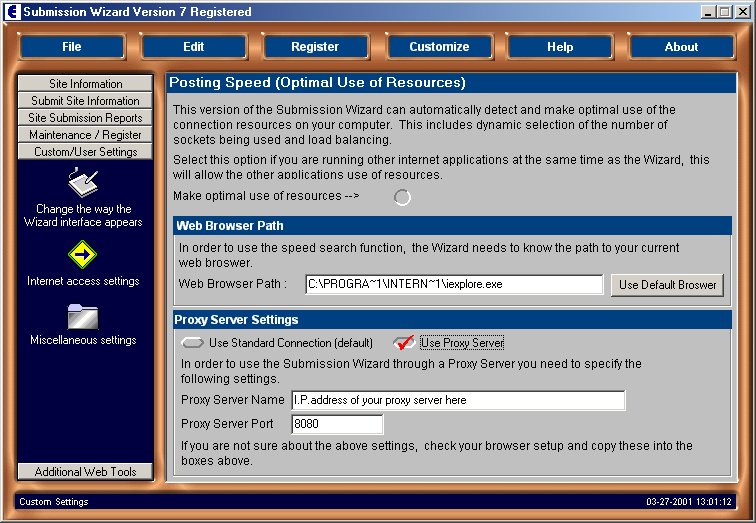Switch to Submit Site Information section
This screenshot has height=523, width=756.
pyautogui.click(x=85, y=101)
